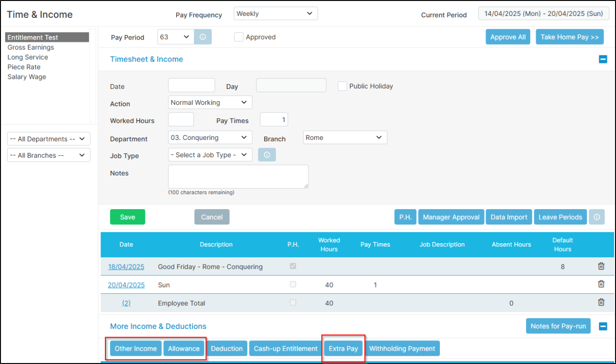Change the Branch from Rome dropdown
The width and height of the screenshot is (616, 364).
pyautogui.click(x=345, y=137)
